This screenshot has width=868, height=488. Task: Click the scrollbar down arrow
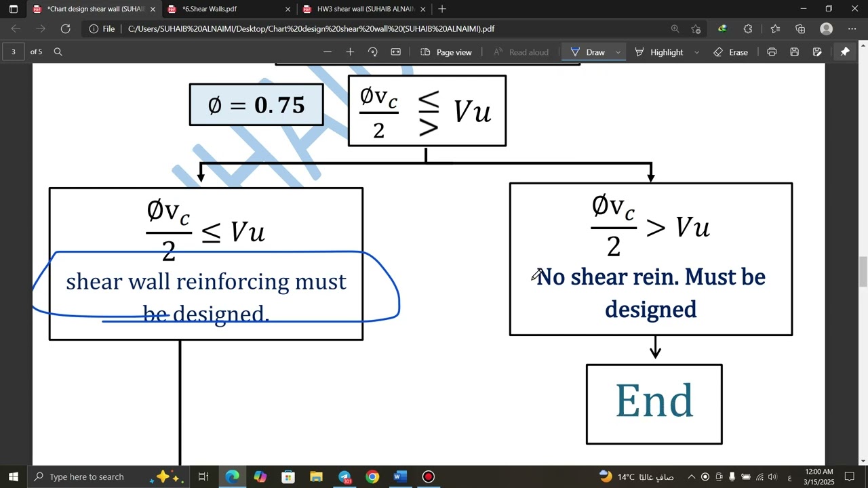point(863,461)
